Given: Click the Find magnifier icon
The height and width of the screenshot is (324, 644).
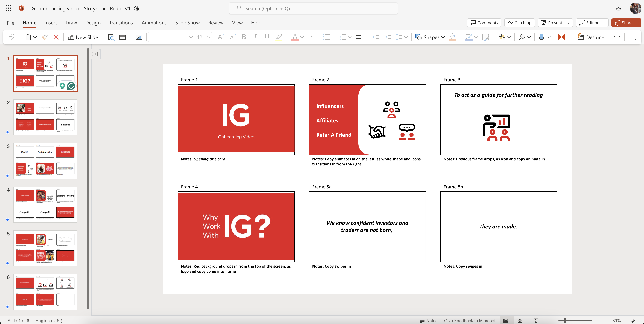Looking at the screenshot, I should [522, 37].
